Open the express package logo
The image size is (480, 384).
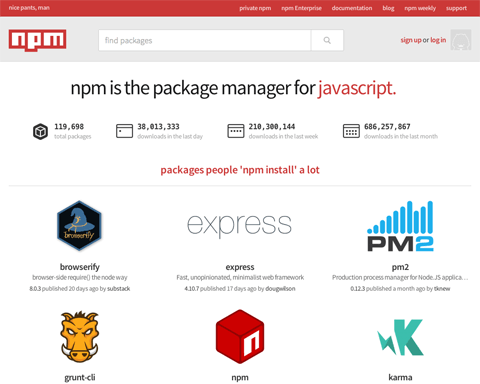click(x=239, y=226)
